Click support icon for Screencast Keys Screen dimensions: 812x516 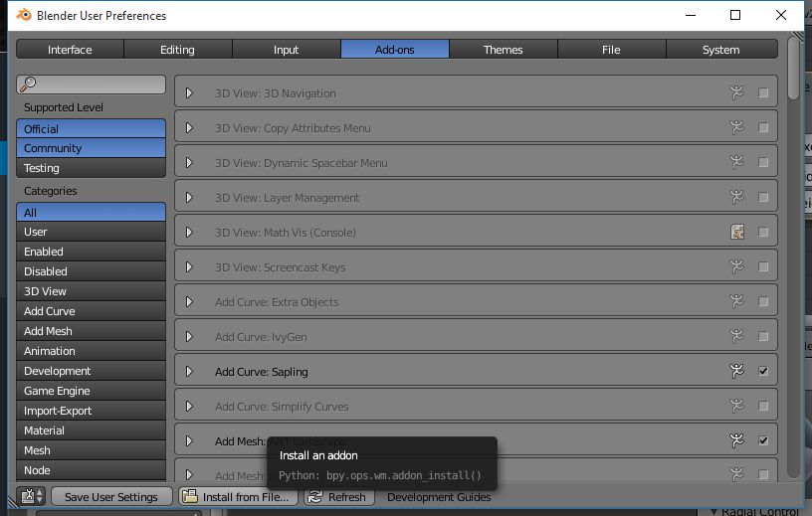click(x=736, y=266)
